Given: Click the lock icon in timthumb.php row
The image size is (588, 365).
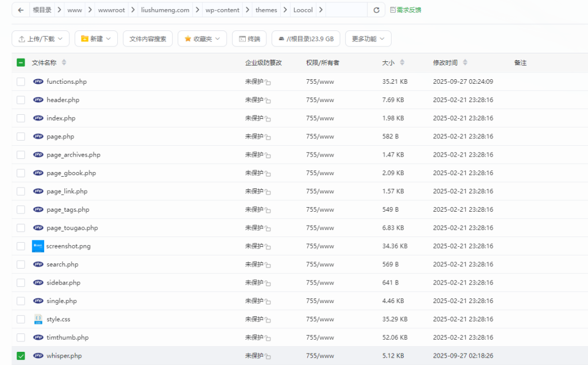Looking at the screenshot, I should 268,338.
